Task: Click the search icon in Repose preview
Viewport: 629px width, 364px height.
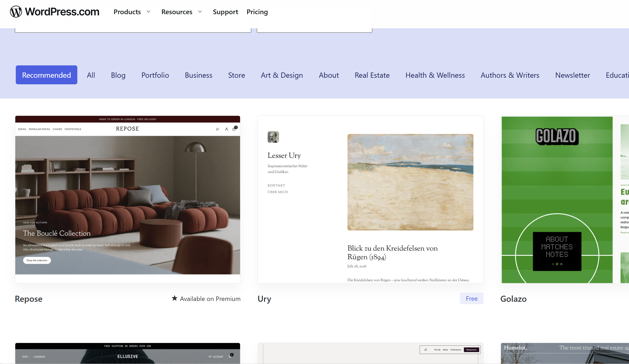Action: 217,129
